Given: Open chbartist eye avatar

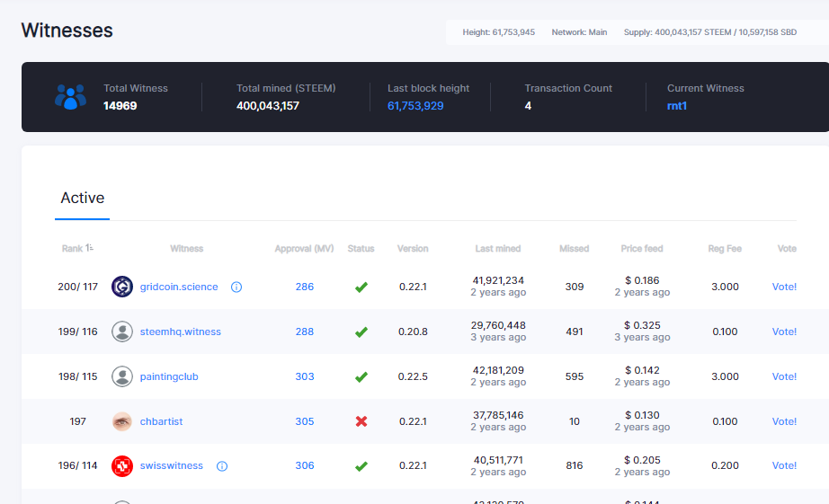Looking at the screenshot, I should 122,421.
